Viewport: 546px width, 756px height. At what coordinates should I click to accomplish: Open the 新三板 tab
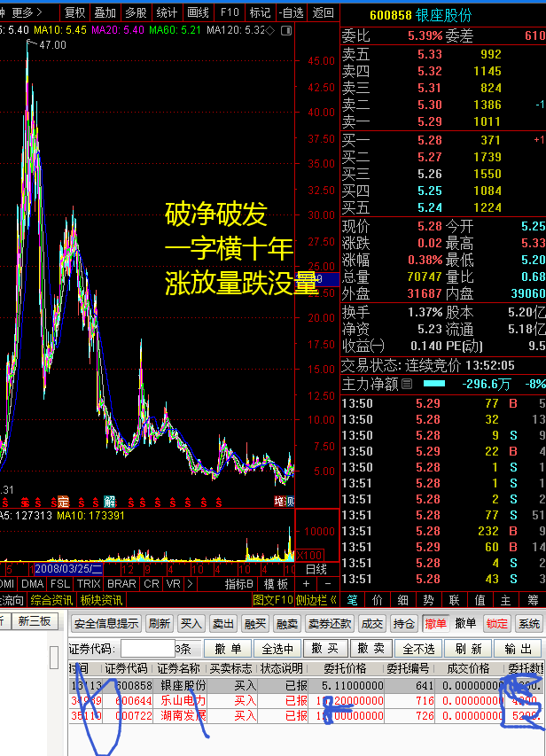(35, 621)
